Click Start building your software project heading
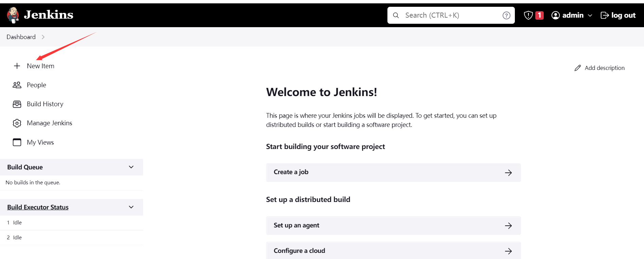 [x=326, y=147]
